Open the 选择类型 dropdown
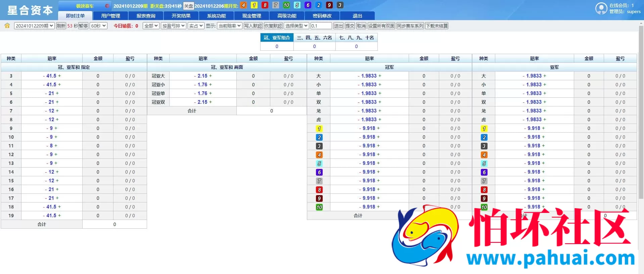Image resolution: width=644 pixels, height=274 pixels. coord(296,26)
